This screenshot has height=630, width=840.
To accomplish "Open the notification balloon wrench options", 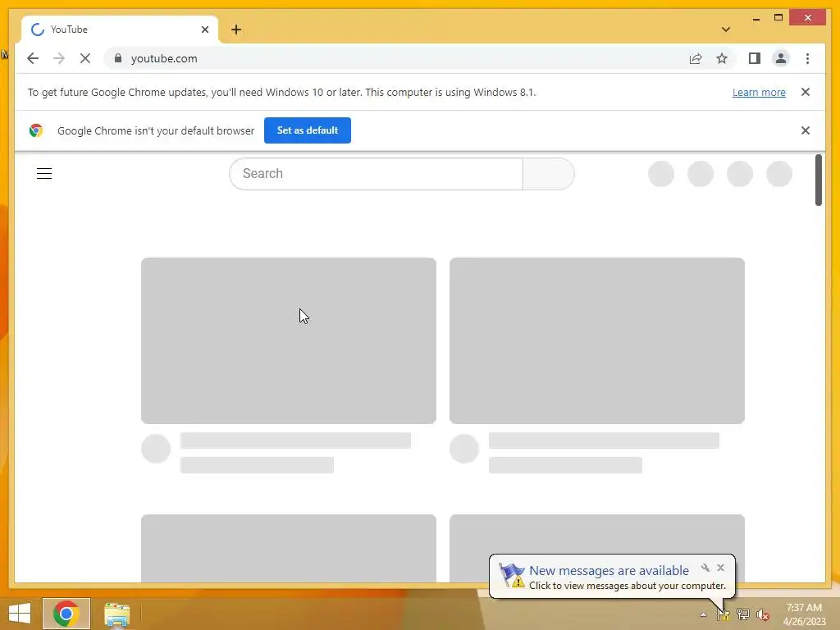I will [705, 568].
